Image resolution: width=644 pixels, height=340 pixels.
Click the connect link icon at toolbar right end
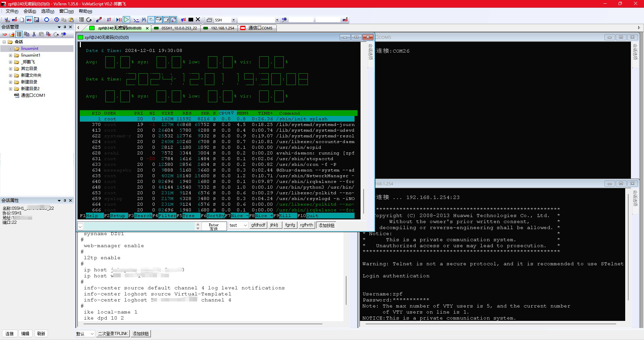[345, 20]
